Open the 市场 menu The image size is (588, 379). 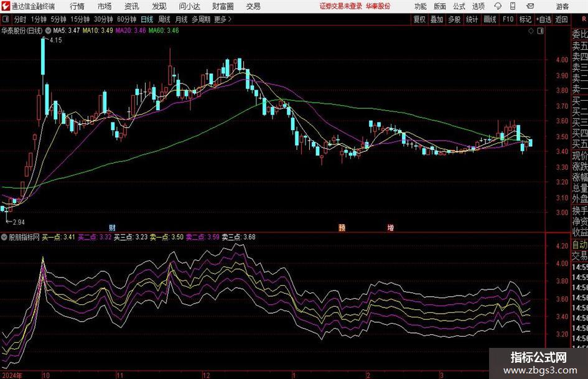pyautogui.click(x=105, y=6)
